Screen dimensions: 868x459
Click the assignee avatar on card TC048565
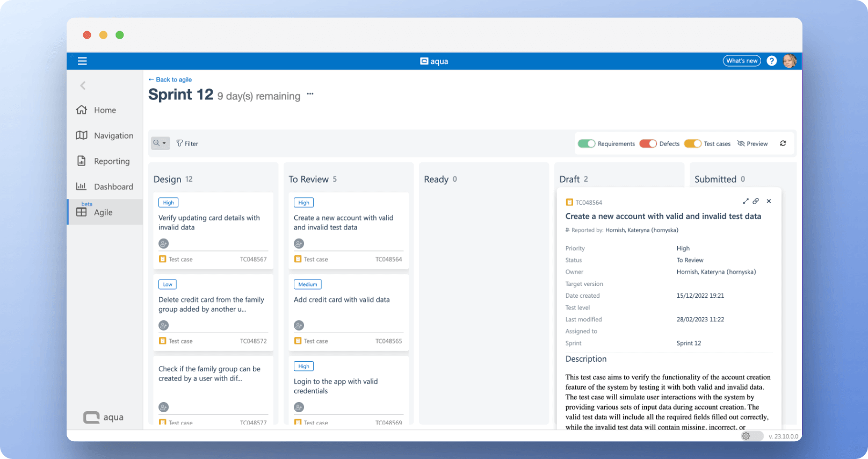299,325
